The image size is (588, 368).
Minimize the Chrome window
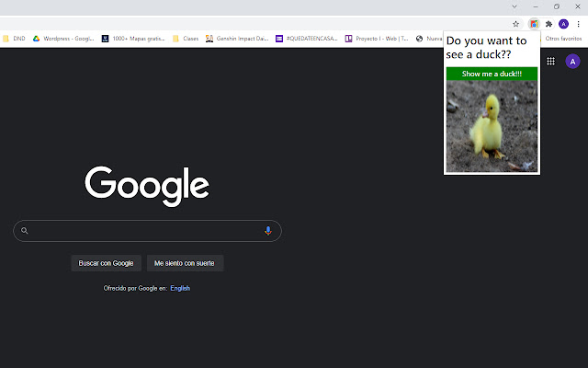(536, 6)
